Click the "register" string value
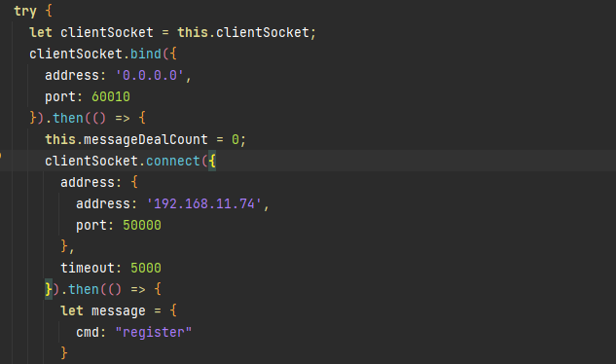Screen dimensions: 616x364 (x=153, y=332)
